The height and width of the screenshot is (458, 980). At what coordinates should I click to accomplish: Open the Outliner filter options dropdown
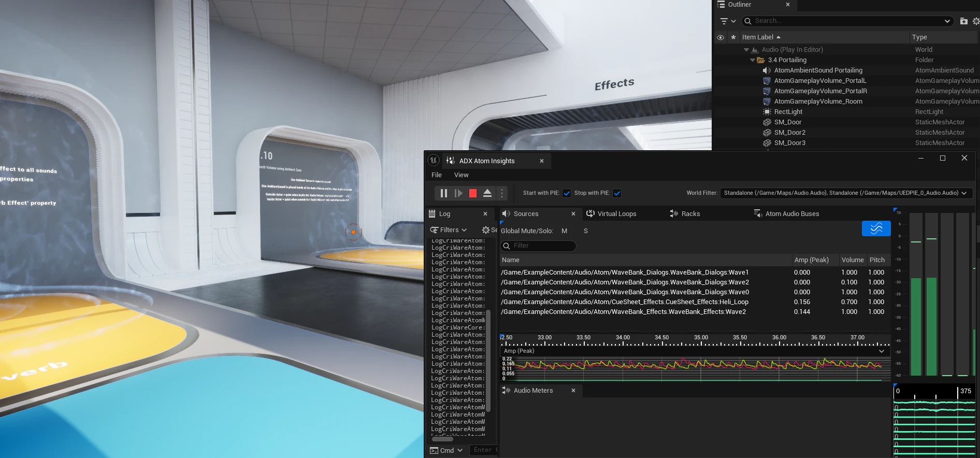[x=728, y=21]
